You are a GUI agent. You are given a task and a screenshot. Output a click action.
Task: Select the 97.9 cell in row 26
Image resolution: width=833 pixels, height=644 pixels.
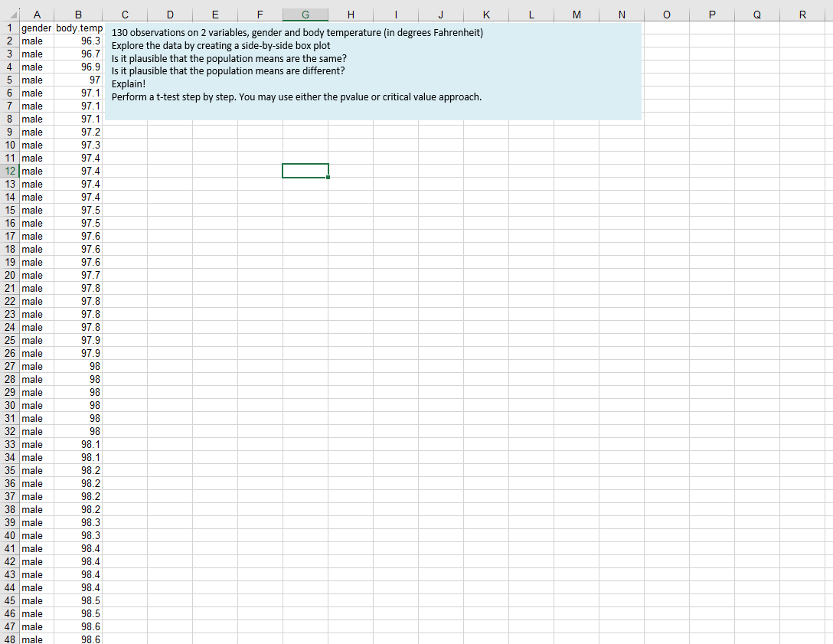click(78, 353)
